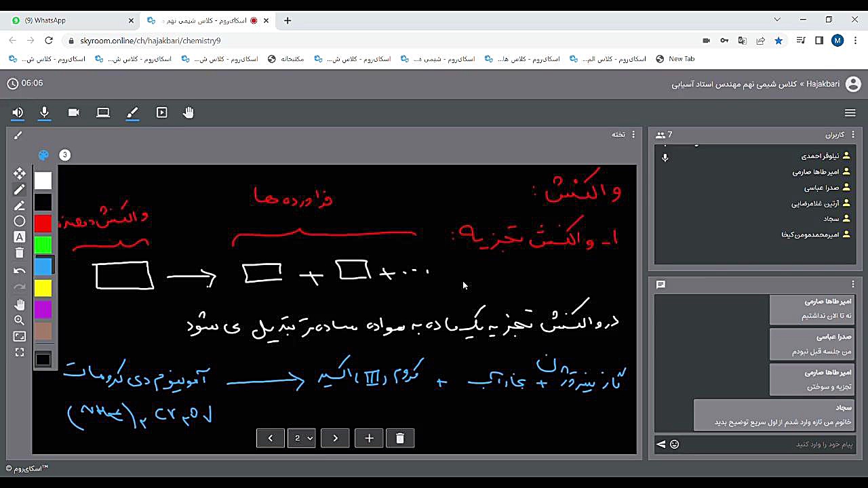
Task: Open the media player share button
Action: point(161,113)
